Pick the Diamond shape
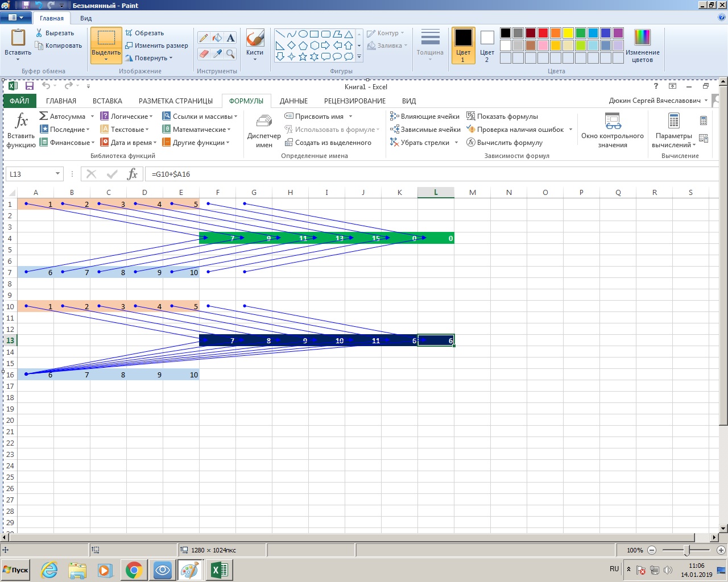This screenshot has height=582, width=728. pyautogui.click(x=291, y=45)
